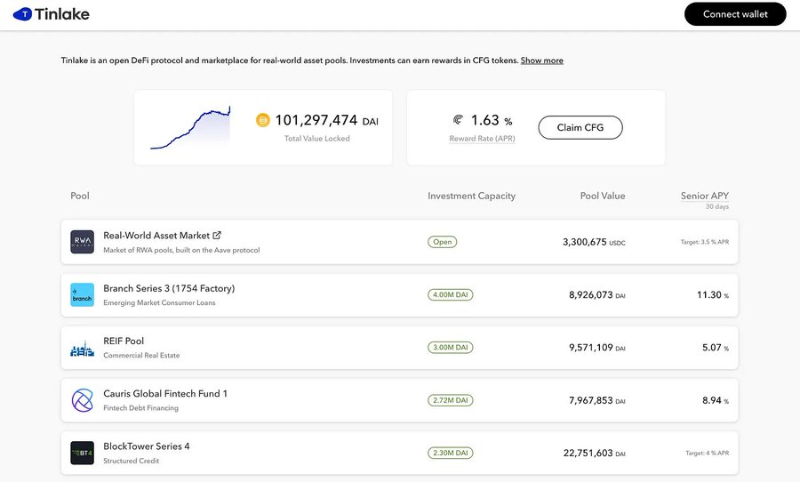
Task: Select the Open capacity badge
Action: [x=442, y=242]
